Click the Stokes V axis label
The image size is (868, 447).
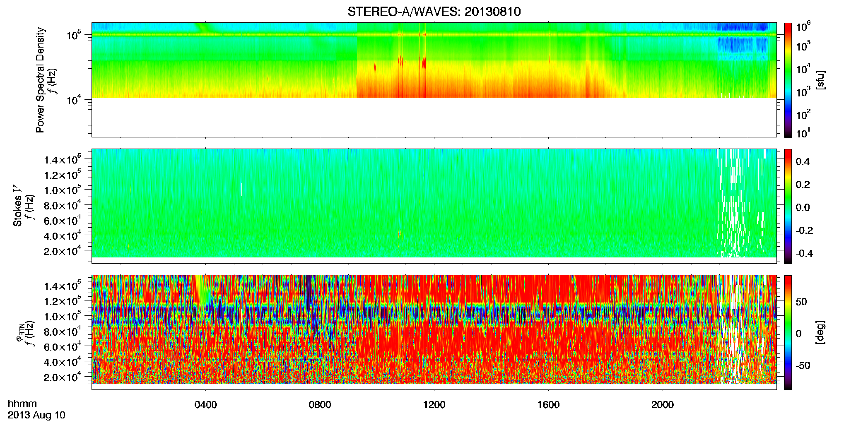coord(17,206)
